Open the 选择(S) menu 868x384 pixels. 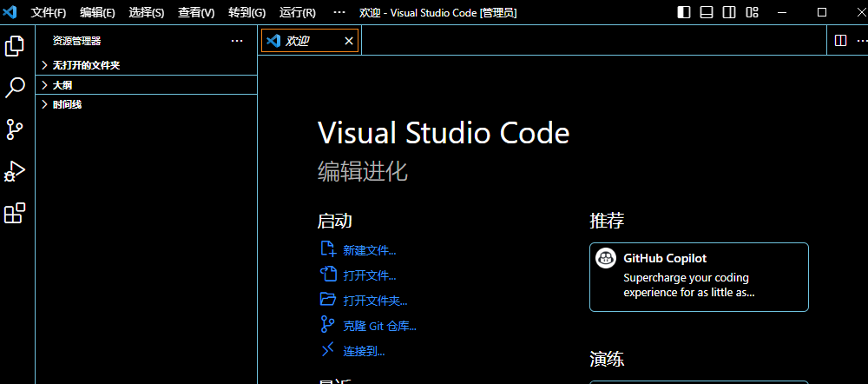point(147,13)
